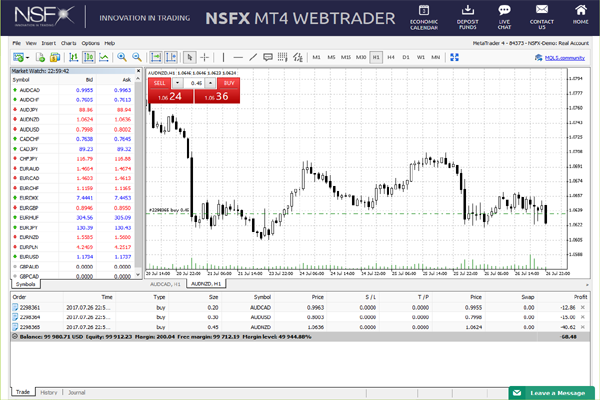Close order 2298361 with X
The image size is (600, 400).
coord(583,307)
